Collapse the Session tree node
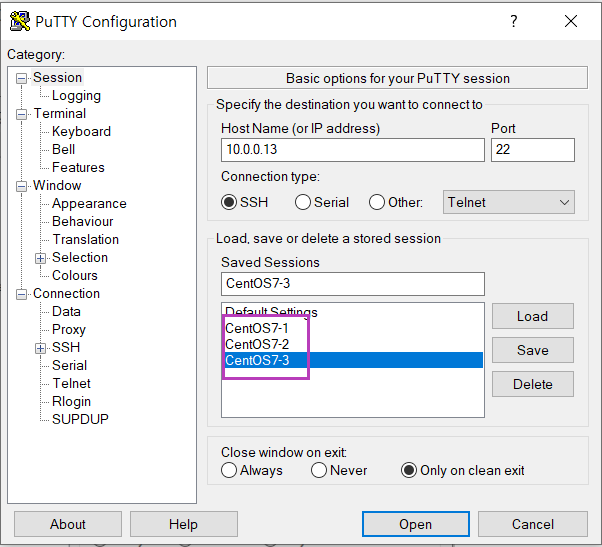Screen dimensions: 602x547 point(22,78)
